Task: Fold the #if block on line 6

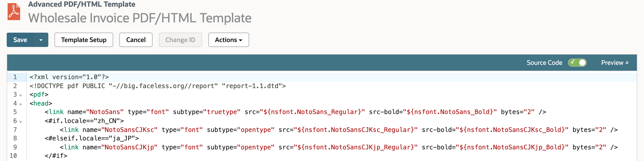Action: [21, 121]
